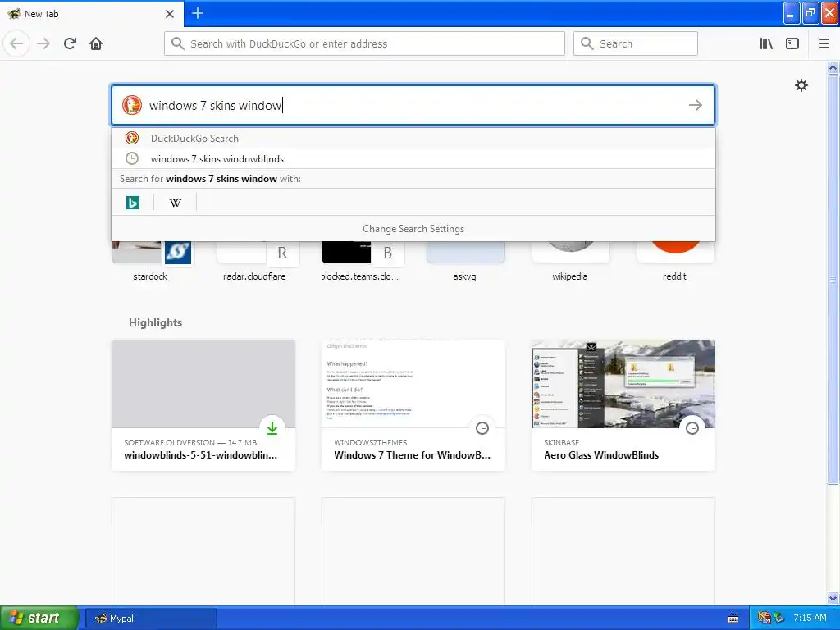This screenshot has height=630, width=840.
Task: Focus the address bar field
Action: click(364, 44)
